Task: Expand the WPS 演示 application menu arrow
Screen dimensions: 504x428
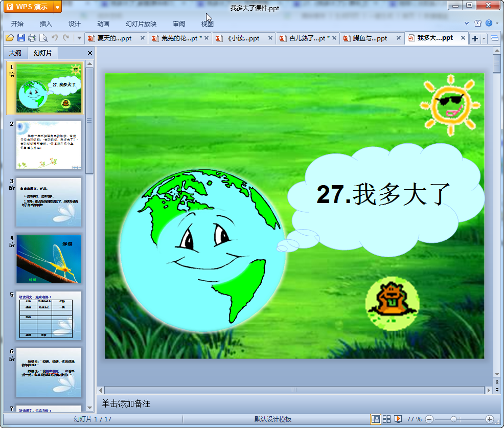Action: 57,7
